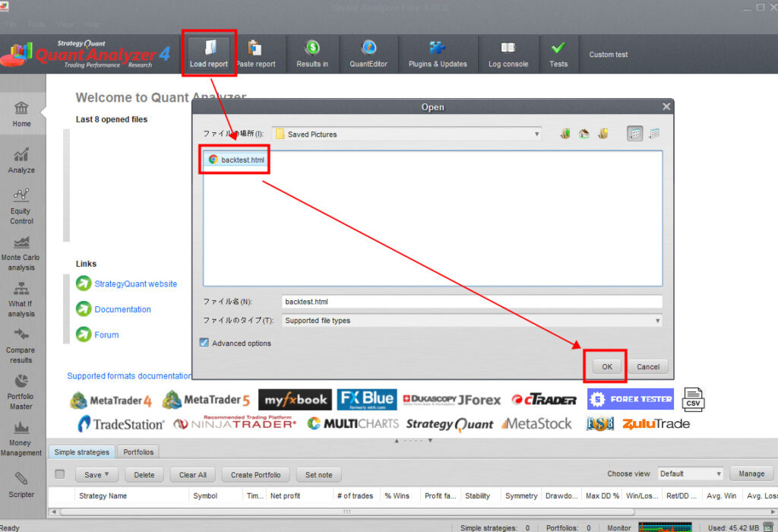Click the Custom test toolbar item
Screen dimensions: 778x532
coord(609,55)
